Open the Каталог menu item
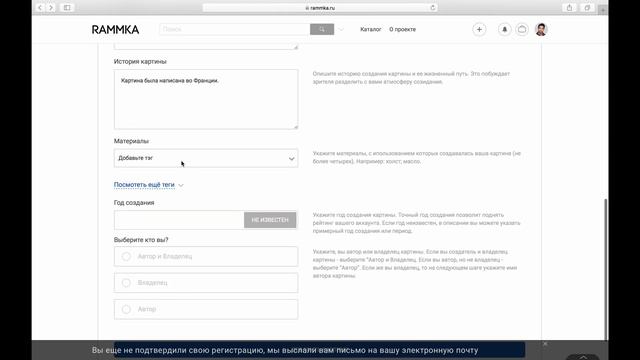The width and height of the screenshot is (640, 360). click(371, 29)
